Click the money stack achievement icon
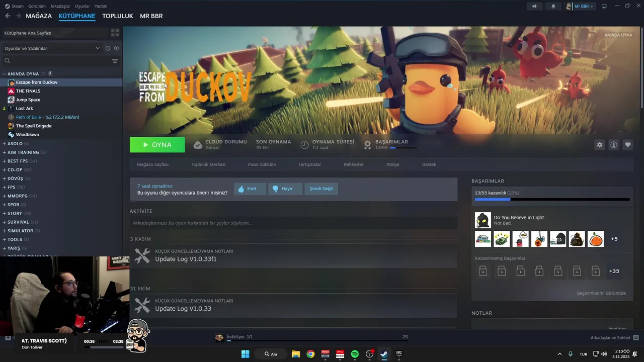The height and width of the screenshot is (362, 644). (502, 239)
